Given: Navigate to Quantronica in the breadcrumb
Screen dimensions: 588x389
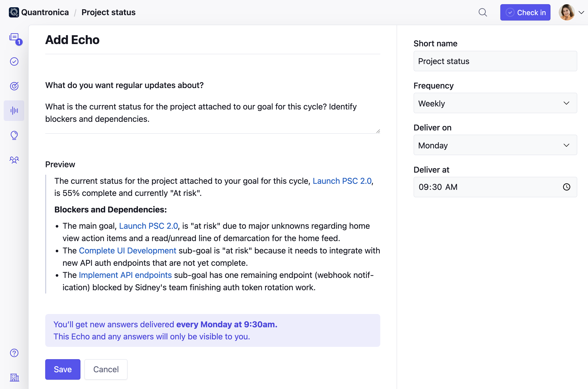Looking at the screenshot, I should (x=45, y=12).
